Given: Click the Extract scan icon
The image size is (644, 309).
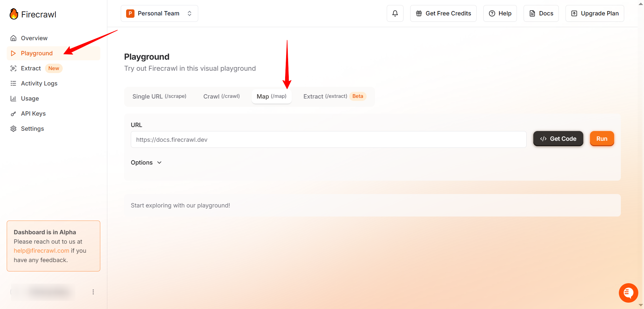Looking at the screenshot, I should (x=13, y=68).
